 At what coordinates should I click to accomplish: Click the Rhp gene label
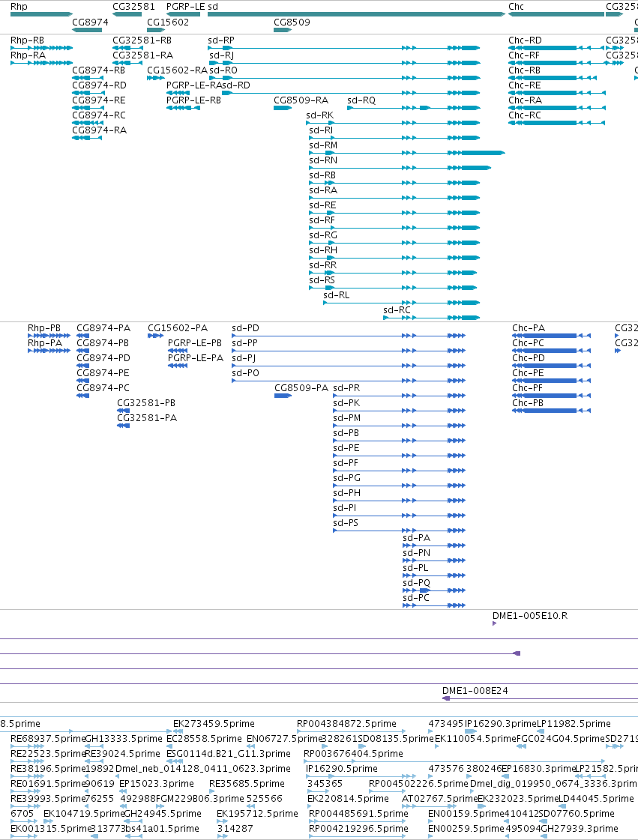tap(19, 7)
